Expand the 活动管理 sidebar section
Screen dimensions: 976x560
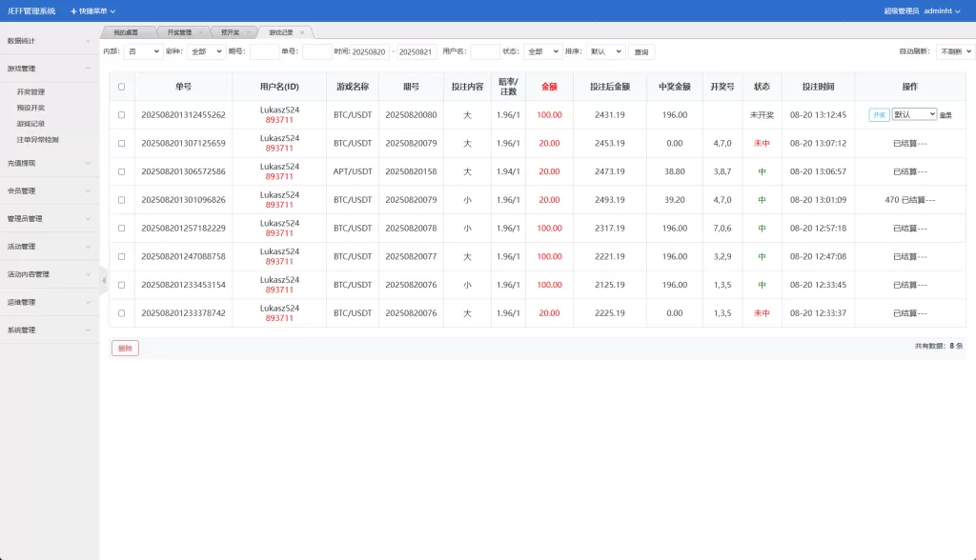tap(50, 247)
